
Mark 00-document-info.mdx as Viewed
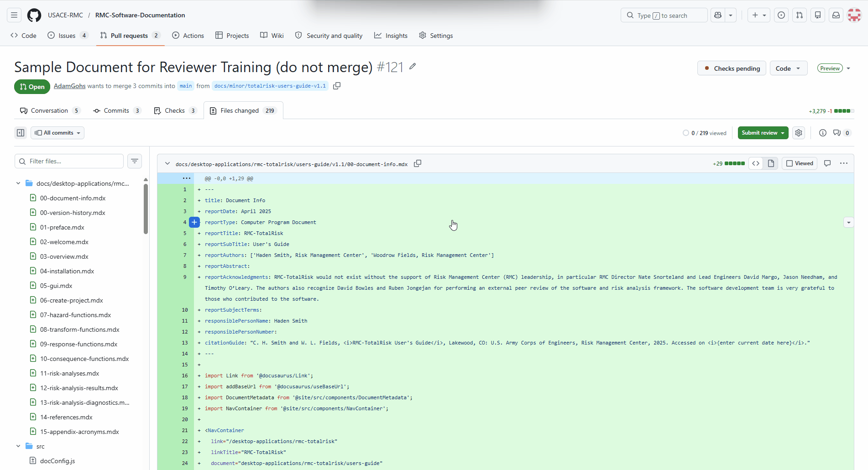(800, 163)
